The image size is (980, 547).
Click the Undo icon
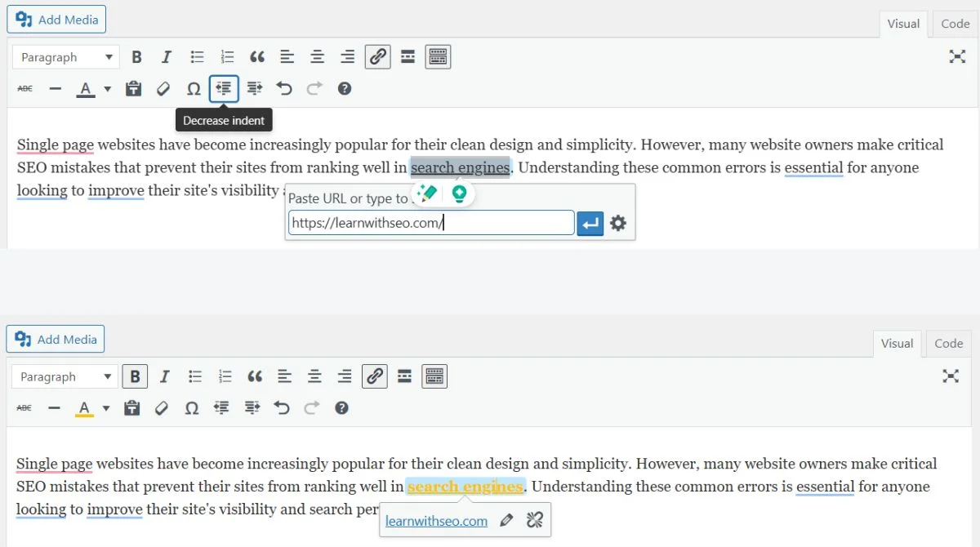tap(284, 88)
